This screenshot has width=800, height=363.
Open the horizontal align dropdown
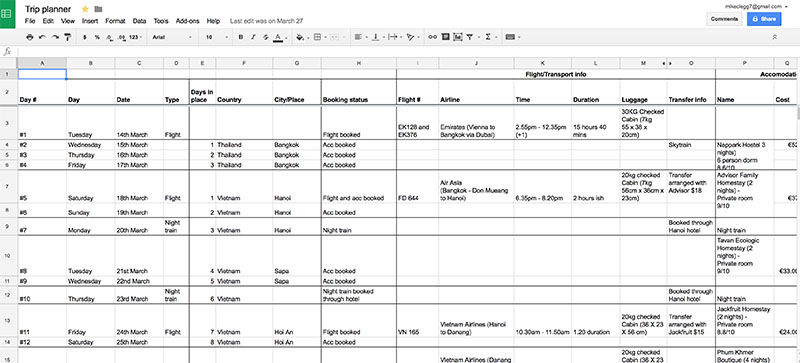pyautogui.click(x=360, y=37)
